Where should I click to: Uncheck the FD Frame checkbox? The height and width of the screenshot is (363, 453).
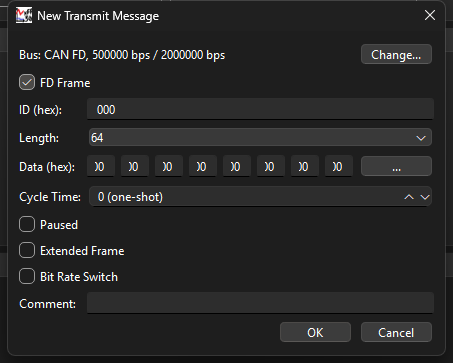tap(27, 82)
